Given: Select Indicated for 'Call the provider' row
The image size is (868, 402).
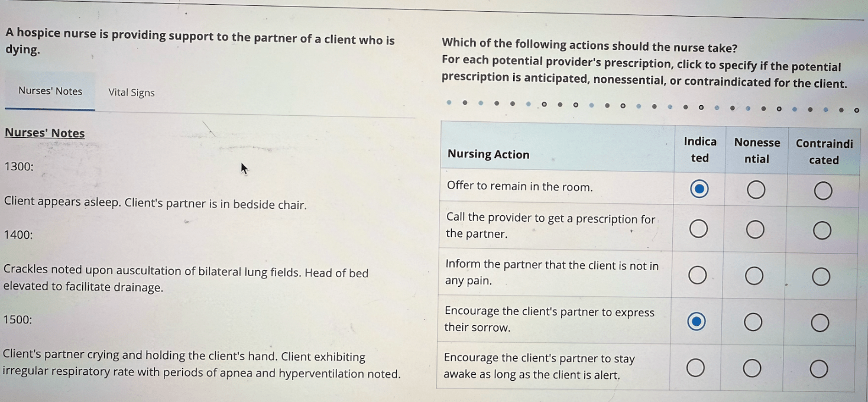Looking at the screenshot, I should pos(698,229).
